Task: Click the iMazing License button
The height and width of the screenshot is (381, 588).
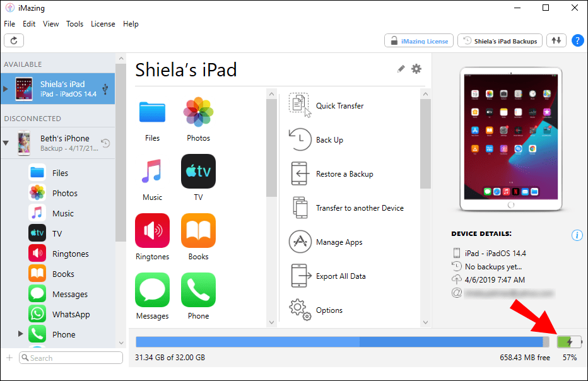Action: pyautogui.click(x=418, y=40)
